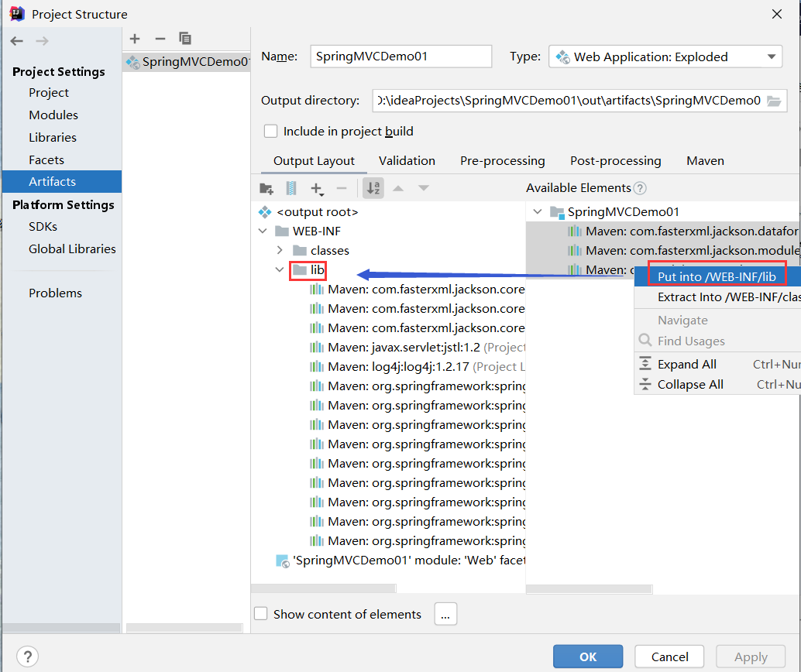The image size is (801, 672).
Task: Go forward with the right arrow
Action: [x=43, y=41]
